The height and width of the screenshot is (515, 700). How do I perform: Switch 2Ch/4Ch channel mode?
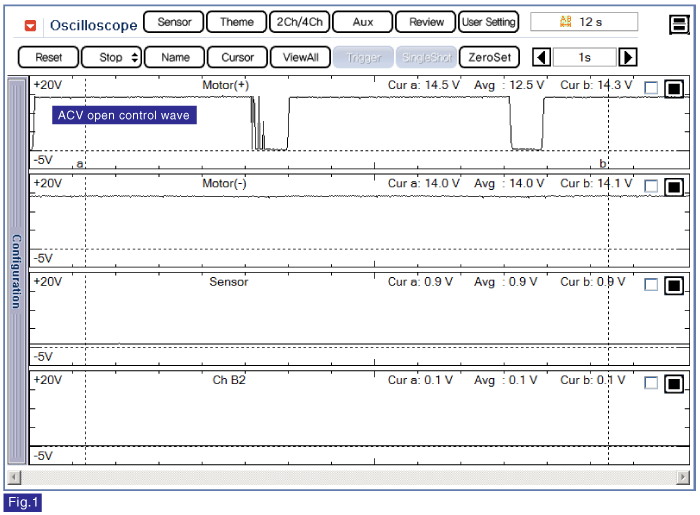click(x=300, y=22)
